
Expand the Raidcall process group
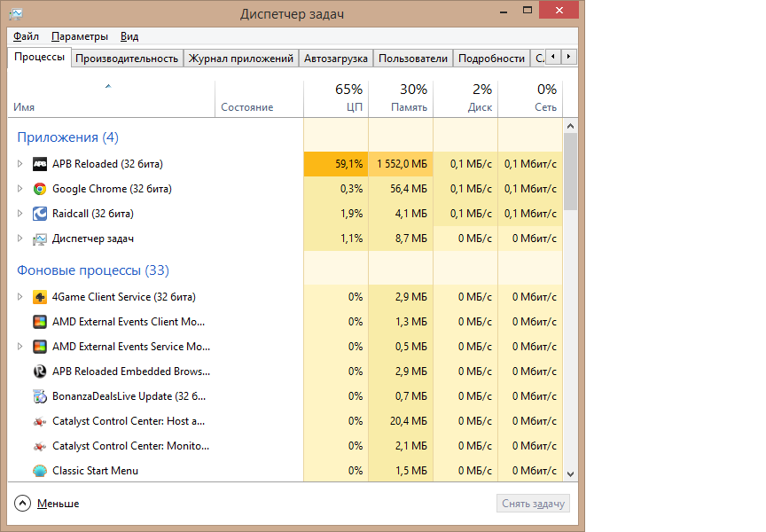pyautogui.click(x=20, y=214)
